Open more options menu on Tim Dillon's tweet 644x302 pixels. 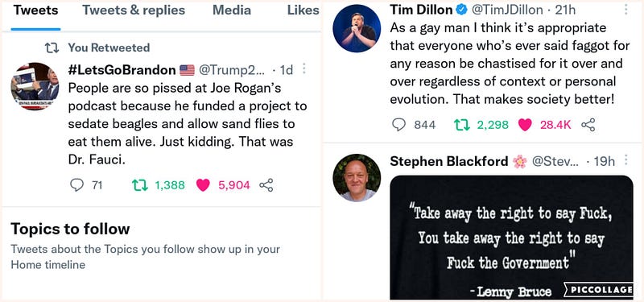pyautogui.click(x=626, y=9)
